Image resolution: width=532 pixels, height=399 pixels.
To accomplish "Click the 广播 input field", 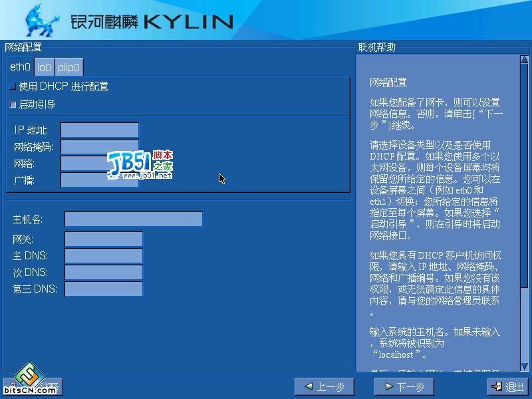I will click(100, 180).
